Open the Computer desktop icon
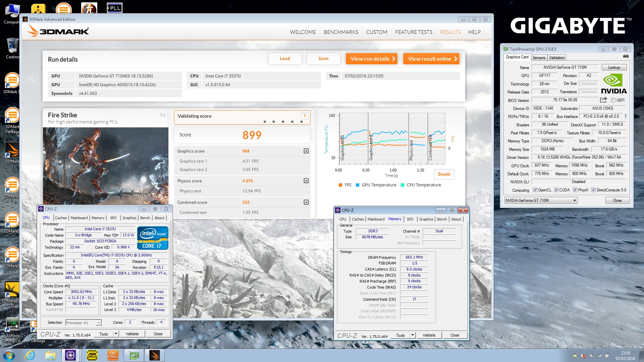Viewport: 644px width, 362px height. [x=12, y=14]
